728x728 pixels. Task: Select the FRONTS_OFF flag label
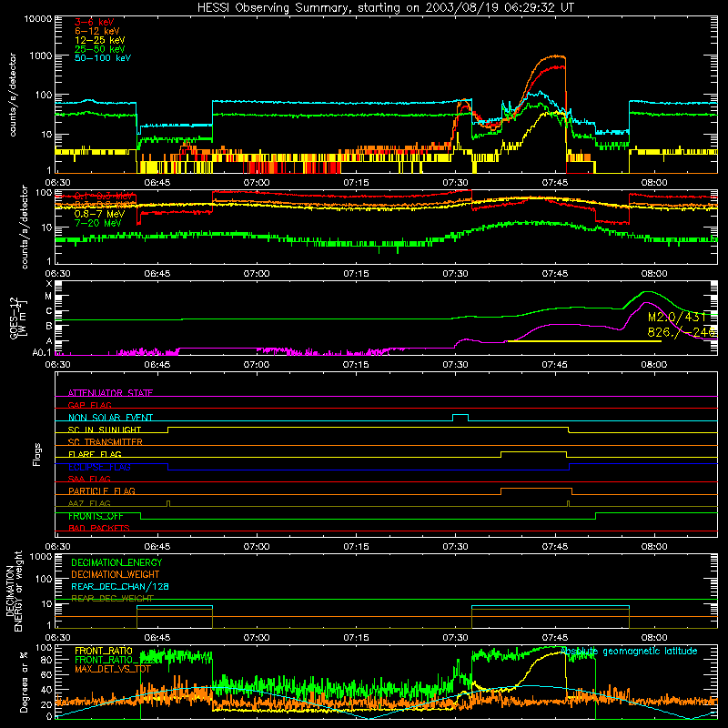(x=96, y=516)
